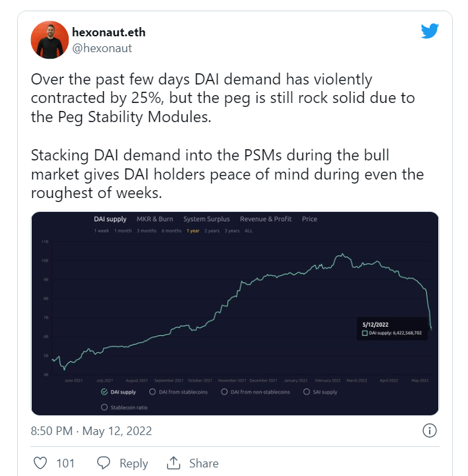Open the tweet info icon
468x476 pixels.
[430, 430]
